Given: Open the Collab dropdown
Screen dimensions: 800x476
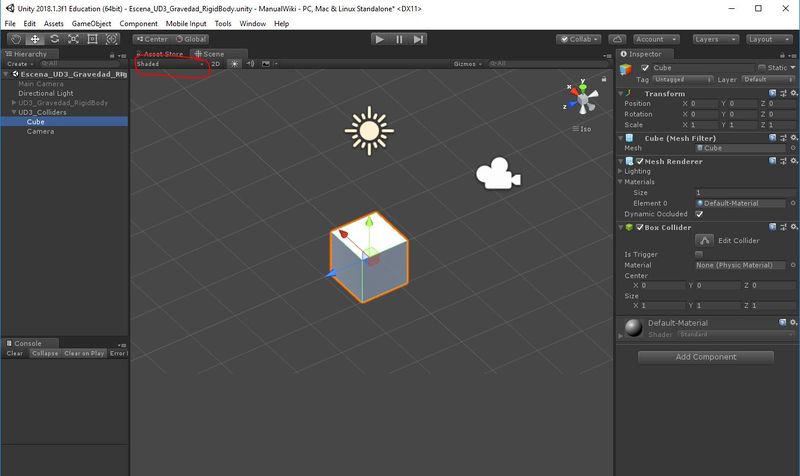Looking at the screenshot, I should [x=579, y=39].
